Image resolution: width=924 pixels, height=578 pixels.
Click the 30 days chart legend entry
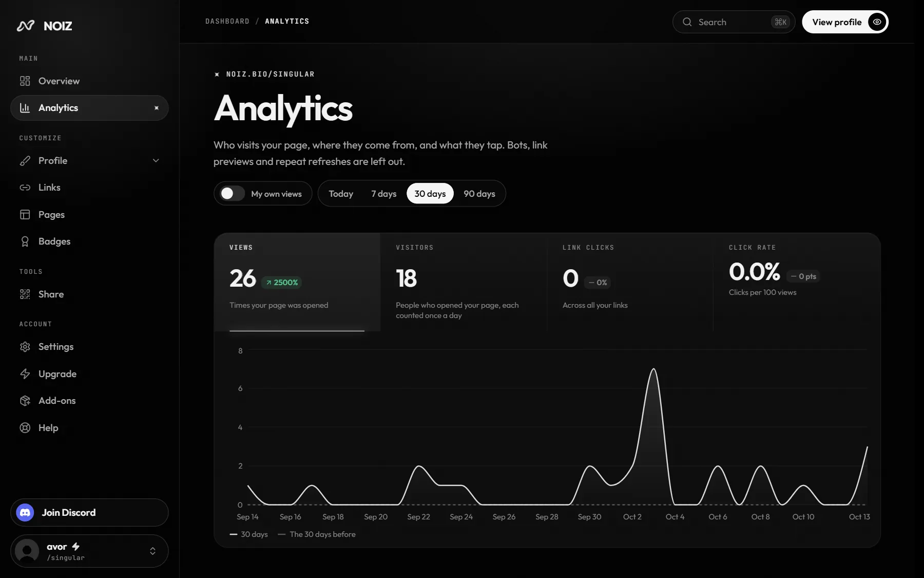pos(249,534)
